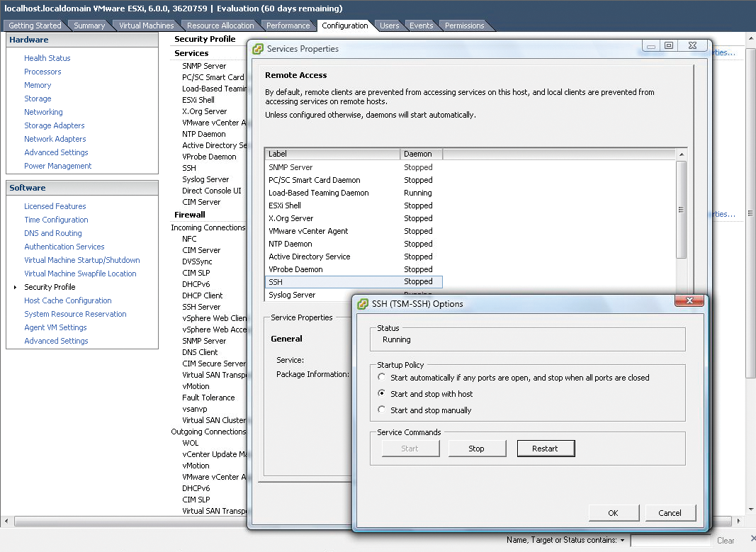Click left arrow of horizontal scrollbar

click(x=6, y=521)
